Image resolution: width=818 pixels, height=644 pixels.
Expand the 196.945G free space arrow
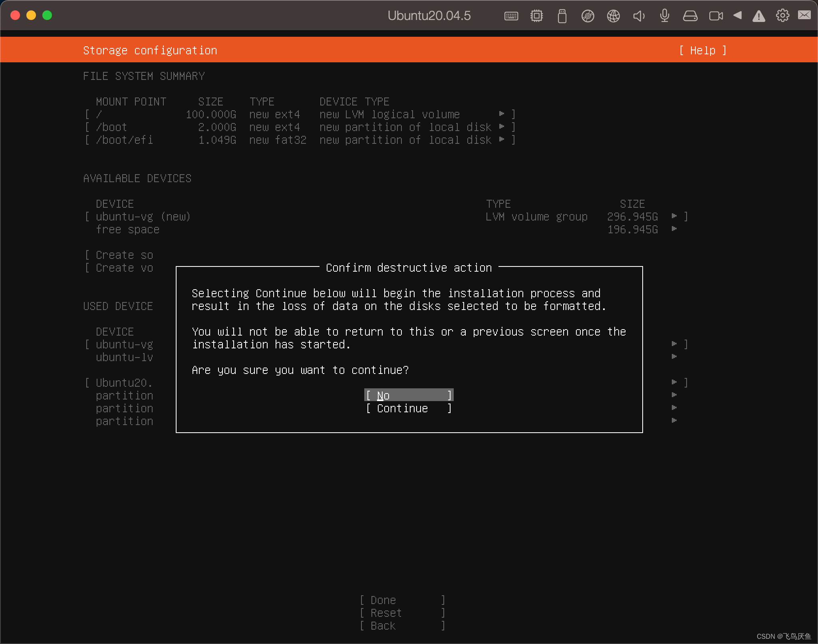pos(674,229)
